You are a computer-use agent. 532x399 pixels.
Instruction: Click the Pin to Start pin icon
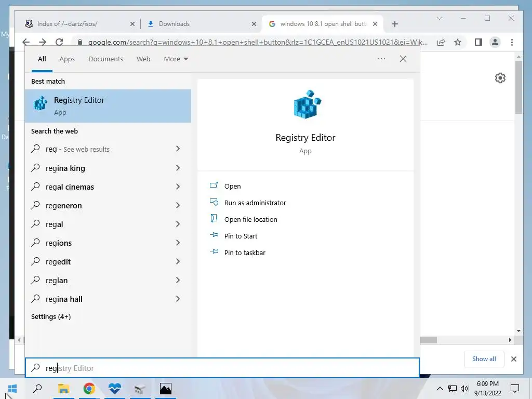point(214,235)
